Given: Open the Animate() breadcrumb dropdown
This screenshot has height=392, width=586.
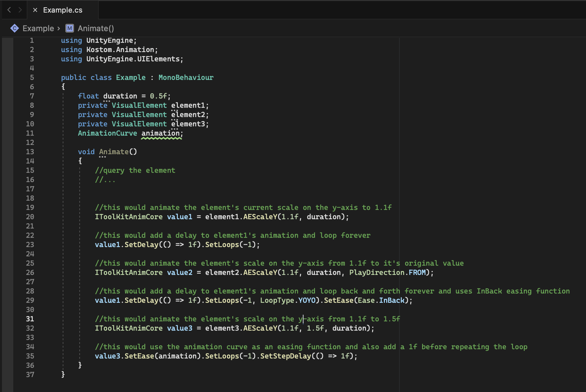Looking at the screenshot, I should pyautogui.click(x=96, y=29).
